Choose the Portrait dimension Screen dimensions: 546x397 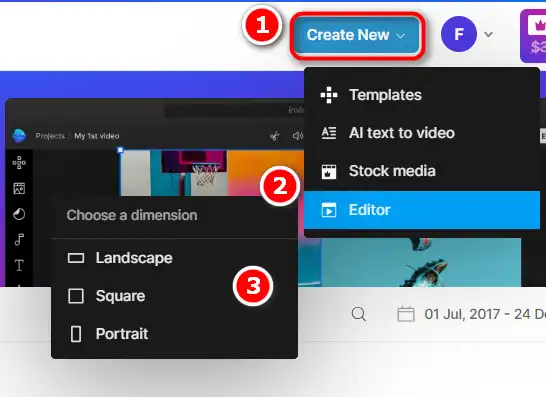[x=174, y=334]
